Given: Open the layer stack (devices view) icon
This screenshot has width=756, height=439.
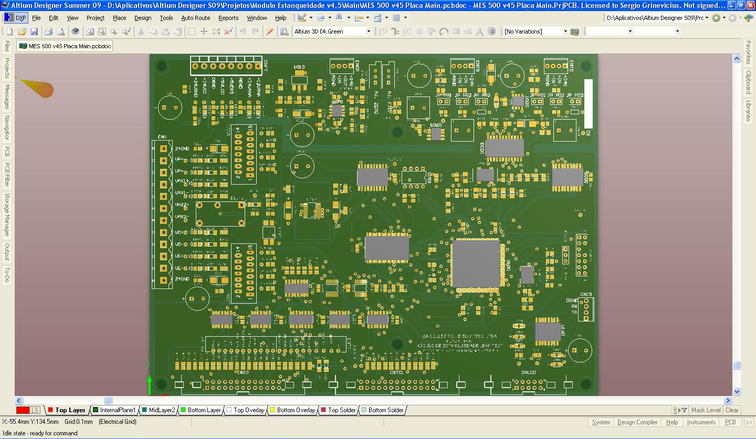Looking at the screenshot, I should click(75, 31).
